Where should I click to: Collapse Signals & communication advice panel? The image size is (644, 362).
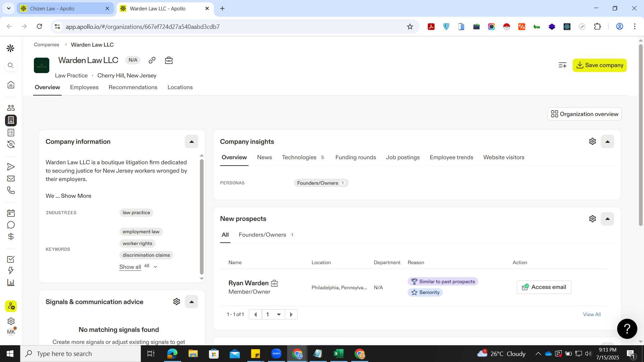pos(192,302)
